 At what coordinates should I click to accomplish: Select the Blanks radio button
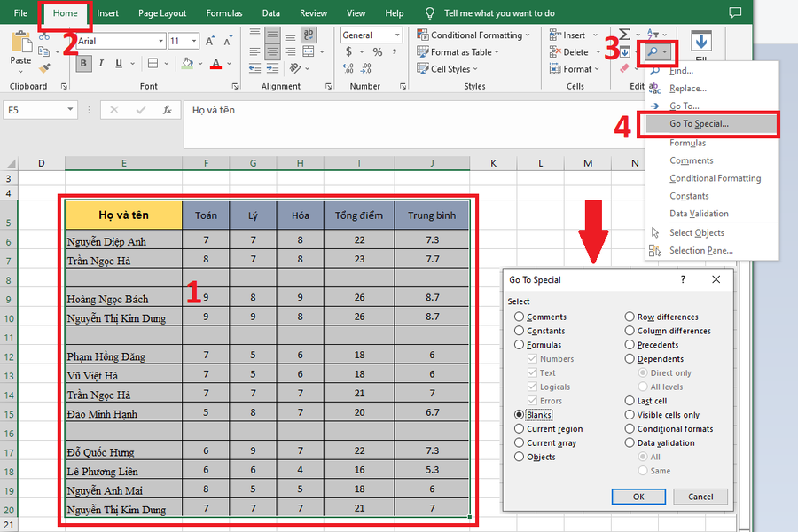pos(519,415)
